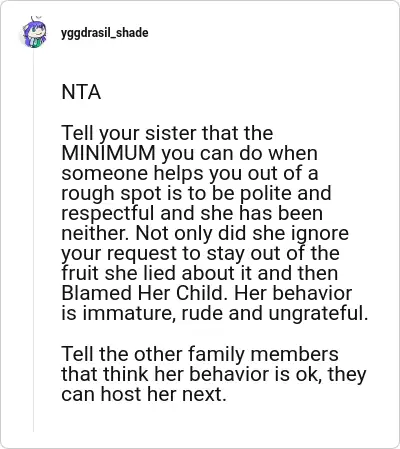Screen dimensions: 400x449
Task: Click the words respectful and she has been
Action: coord(192,213)
